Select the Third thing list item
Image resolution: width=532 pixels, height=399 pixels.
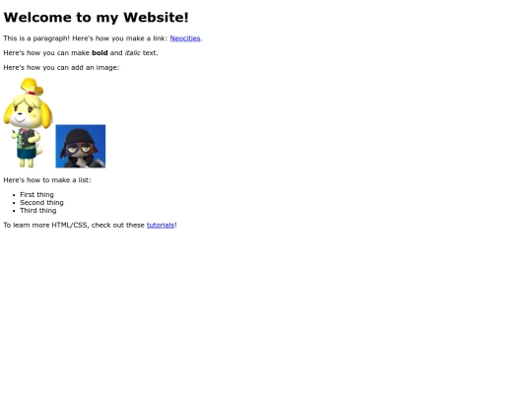pyautogui.click(x=38, y=211)
